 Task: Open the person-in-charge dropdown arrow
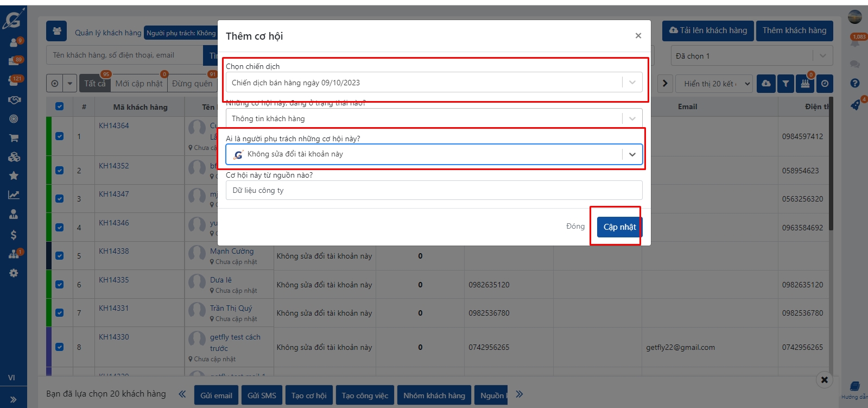pos(632,154)
